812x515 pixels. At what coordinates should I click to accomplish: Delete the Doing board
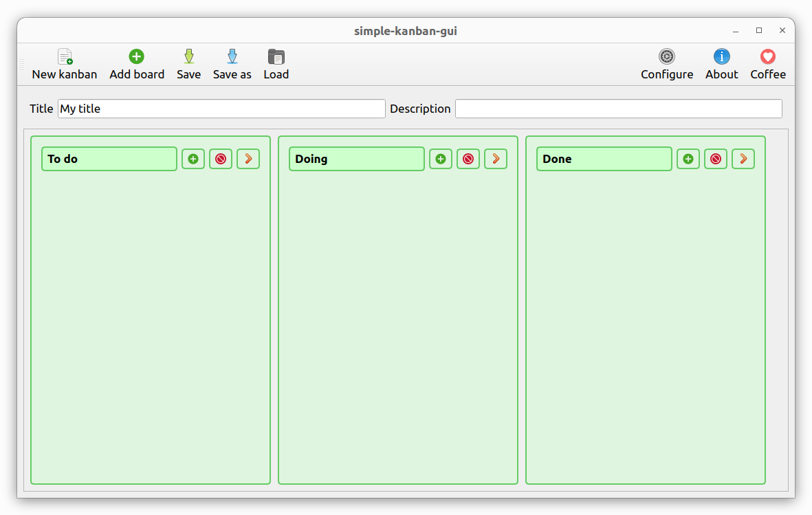[x=468, y=159]
